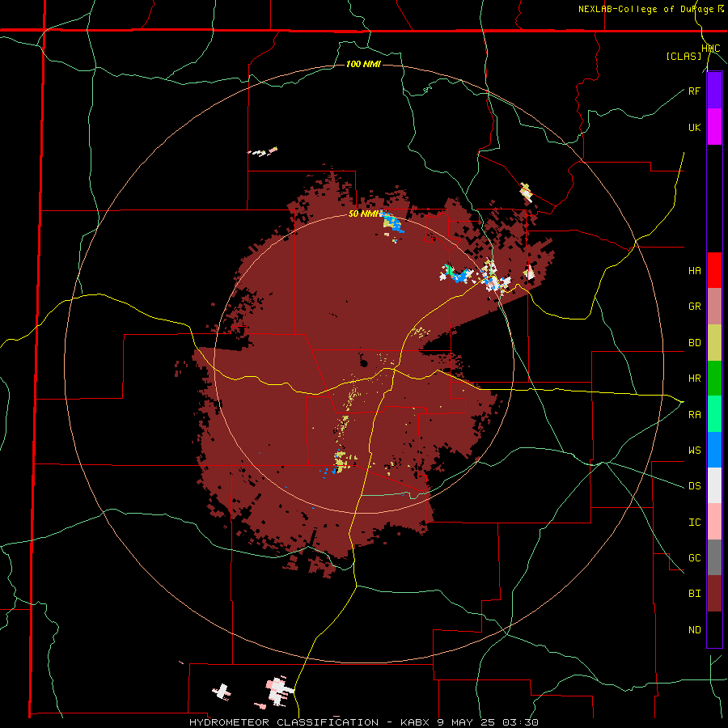Click the "UK" legend label
The height and width of the screenshot is (728, 728).
pos(694,127)
